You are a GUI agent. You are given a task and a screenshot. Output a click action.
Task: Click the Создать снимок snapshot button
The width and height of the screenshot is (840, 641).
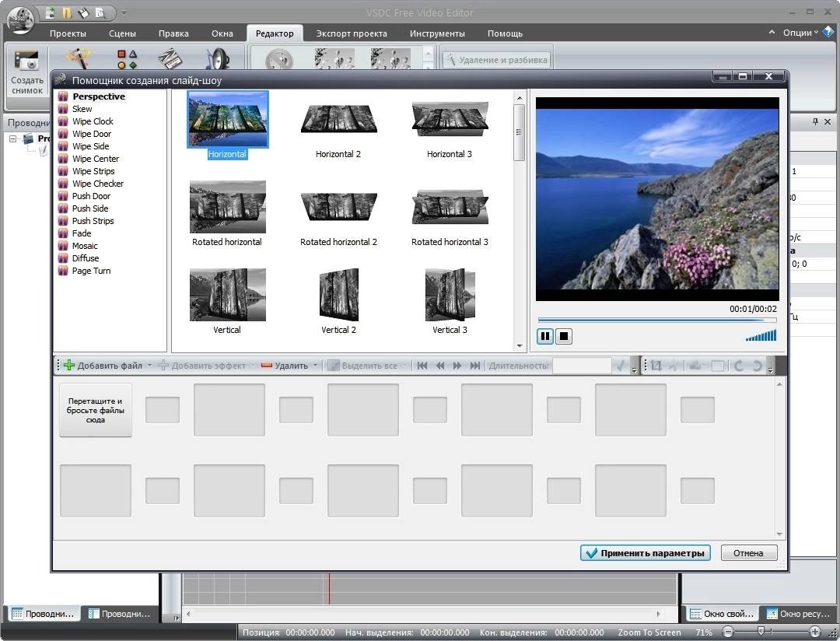tap(26, 72)
